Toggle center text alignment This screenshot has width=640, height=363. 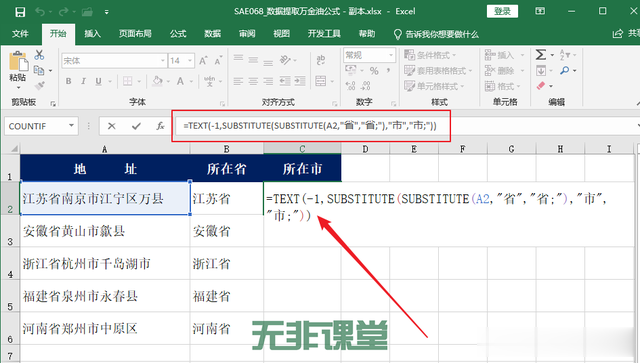tap(253, 81)
